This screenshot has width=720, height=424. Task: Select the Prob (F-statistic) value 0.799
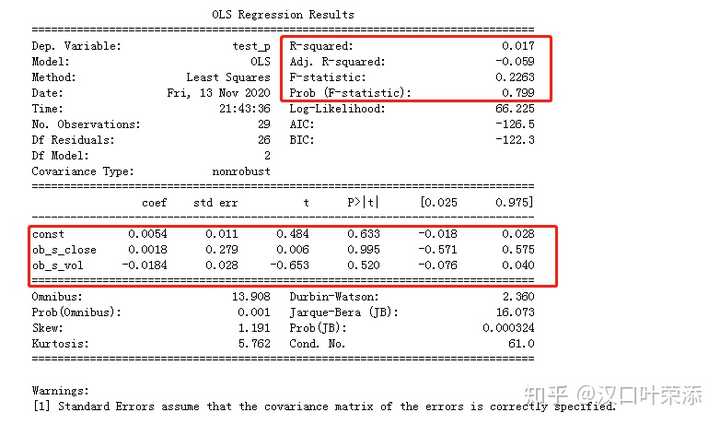tap(518, 93)
